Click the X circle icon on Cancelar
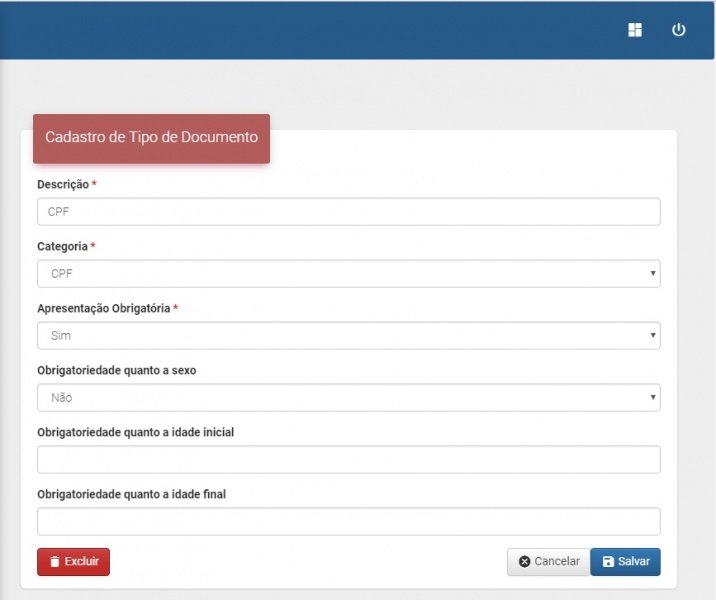Viewport: 716px width, 600px height. (x=524, y=562)
